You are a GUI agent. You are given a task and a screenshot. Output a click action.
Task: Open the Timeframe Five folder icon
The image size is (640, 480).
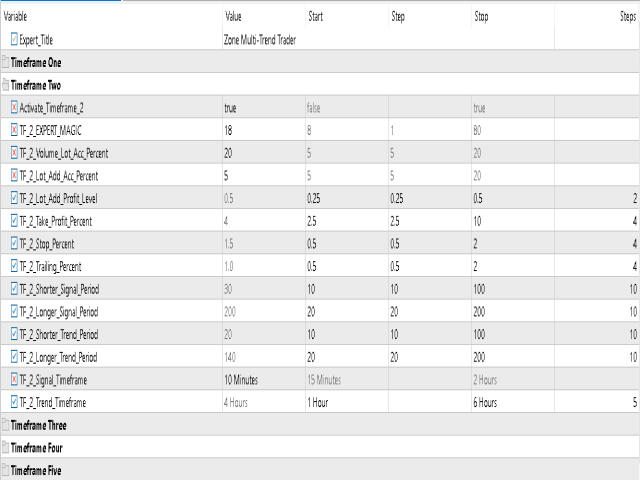click(6, 470)
